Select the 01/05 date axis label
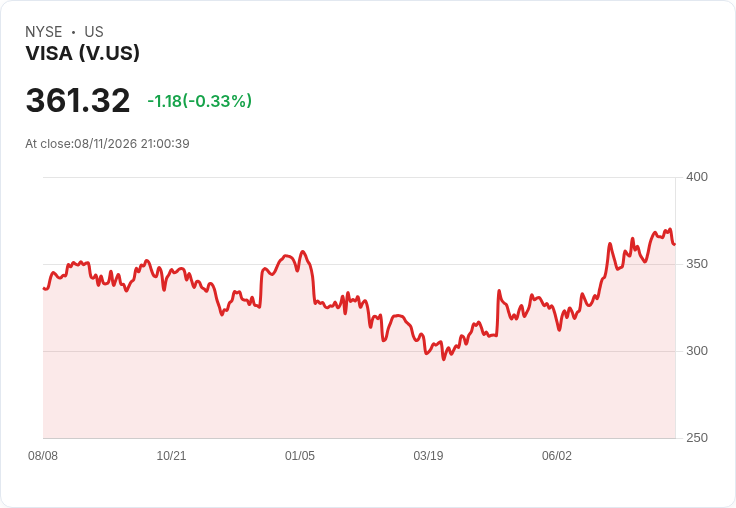Image resolution: width=736 pixels, height=508 pixels. point(300,456)
